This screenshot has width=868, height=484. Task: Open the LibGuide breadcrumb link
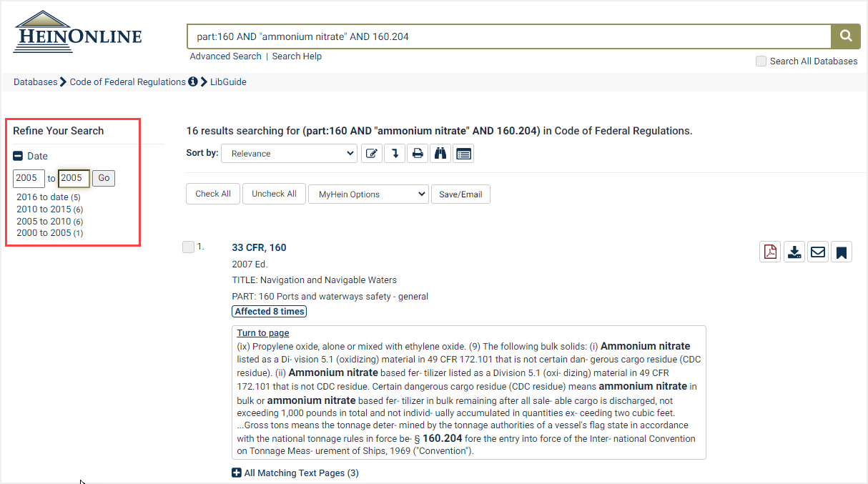tap(227, 82)
